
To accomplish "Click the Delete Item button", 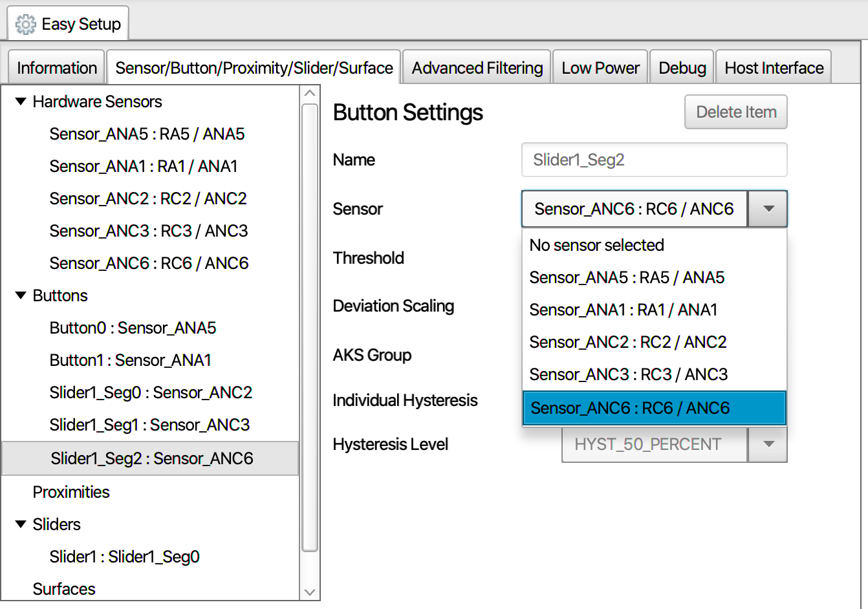I will click(x=735, y=112).
